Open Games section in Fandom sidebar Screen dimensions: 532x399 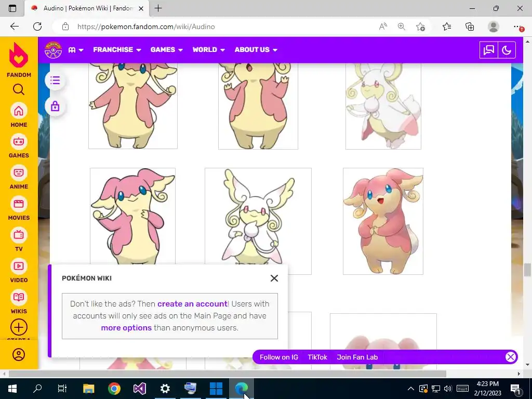coord(19,146)
